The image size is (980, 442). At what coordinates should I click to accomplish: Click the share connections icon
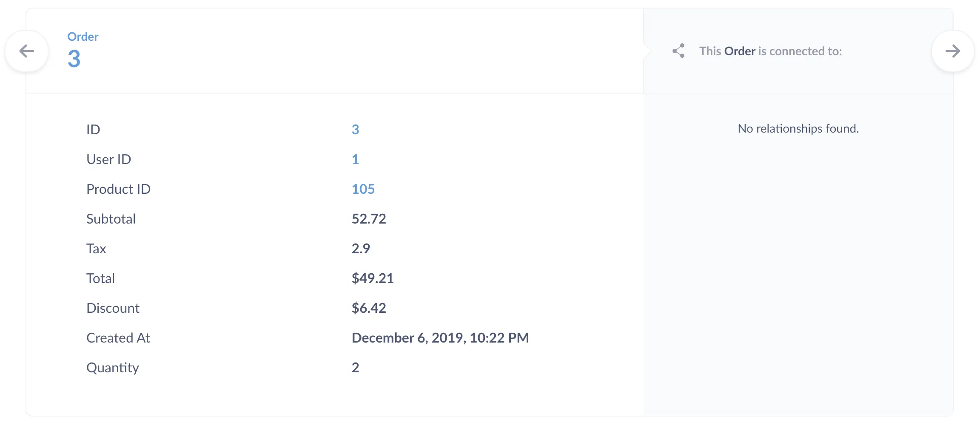tap(678, 51)
